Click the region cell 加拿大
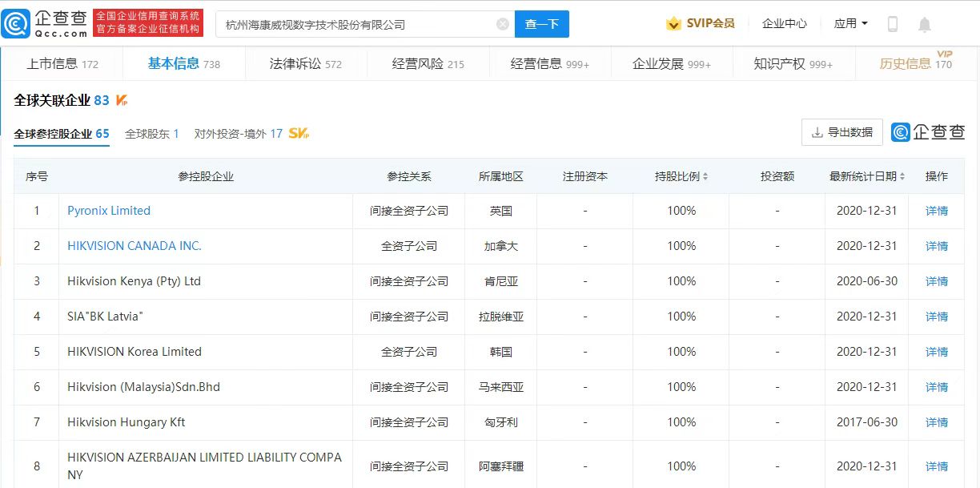This screenshot has width=980, height=488. [501, 246]
